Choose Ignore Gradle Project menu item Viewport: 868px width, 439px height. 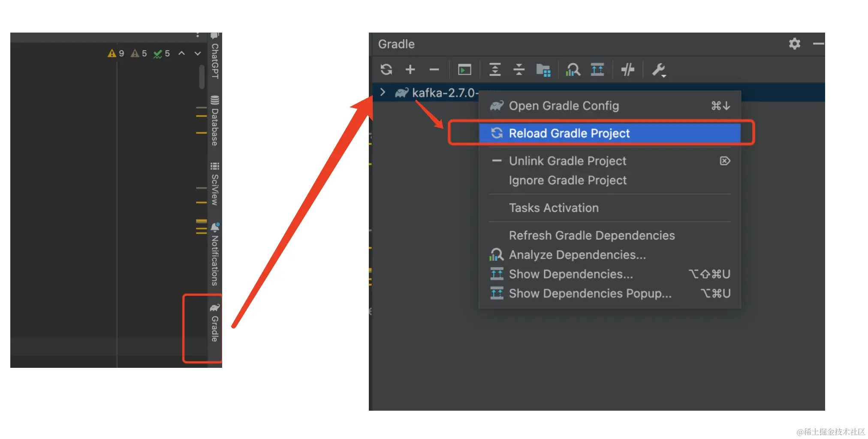click(x=609, y=180)
